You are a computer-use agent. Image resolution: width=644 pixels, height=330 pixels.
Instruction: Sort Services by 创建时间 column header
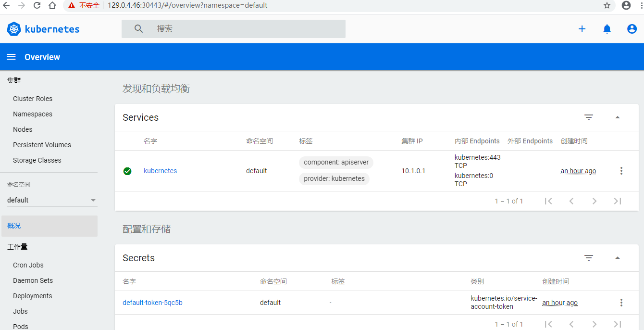coord(574,141)
